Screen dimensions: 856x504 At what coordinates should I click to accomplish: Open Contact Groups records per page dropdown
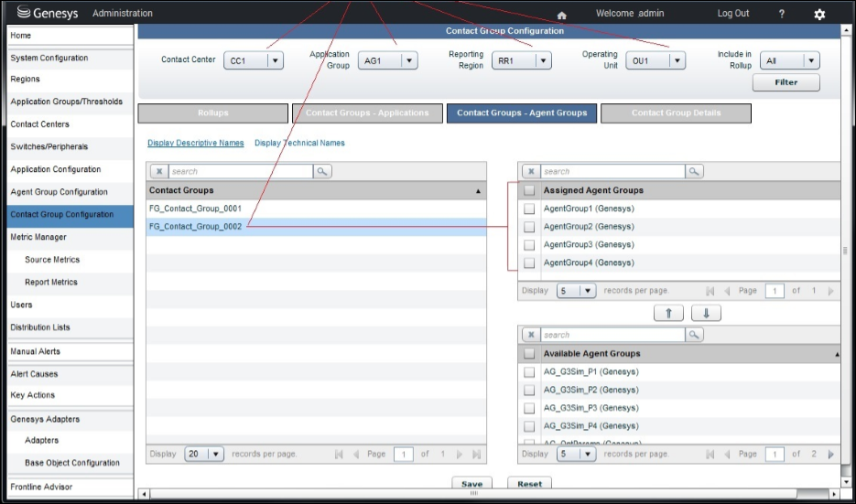click(204, 454)
